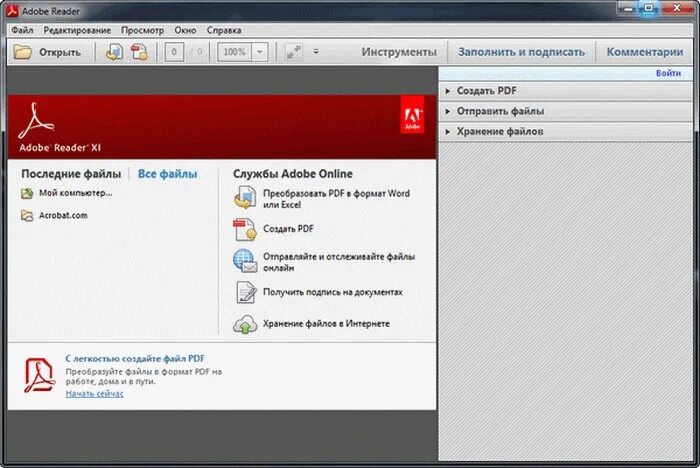Open the Окно menu
700x468 pixels.
tap(185, 30)
